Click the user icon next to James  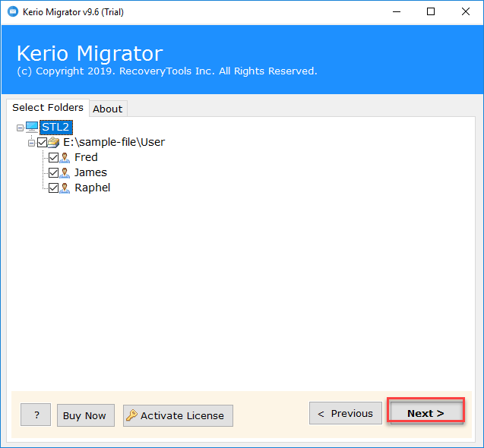[x=65, y=172]
